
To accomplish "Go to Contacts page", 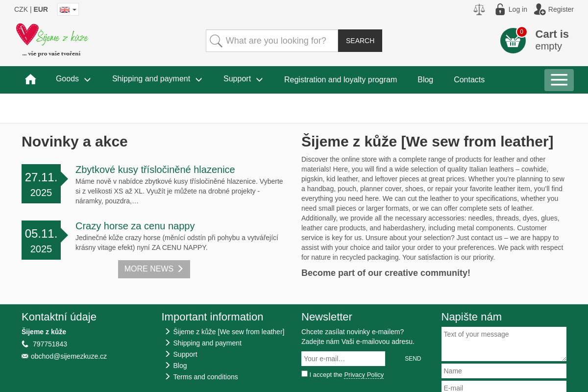I will tap(469, 79).
